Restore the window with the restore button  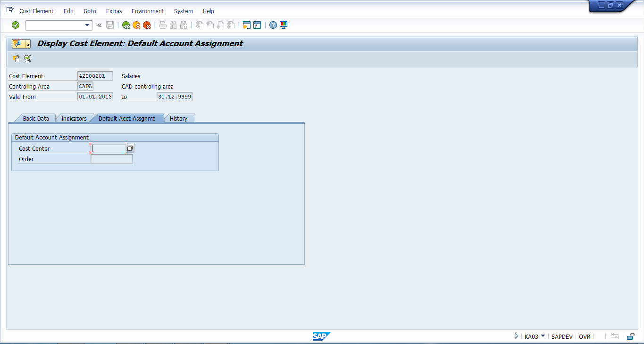pyautogui.click(x=610, y=5)
